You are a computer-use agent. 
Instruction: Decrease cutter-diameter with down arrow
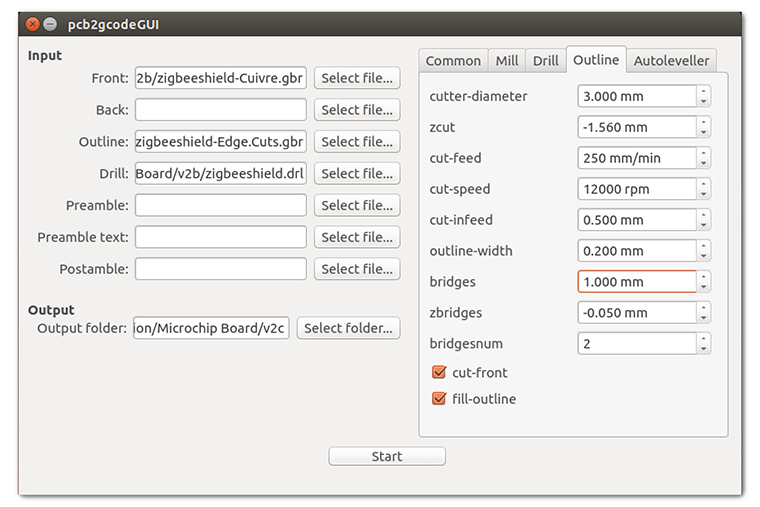coord(703,102)
